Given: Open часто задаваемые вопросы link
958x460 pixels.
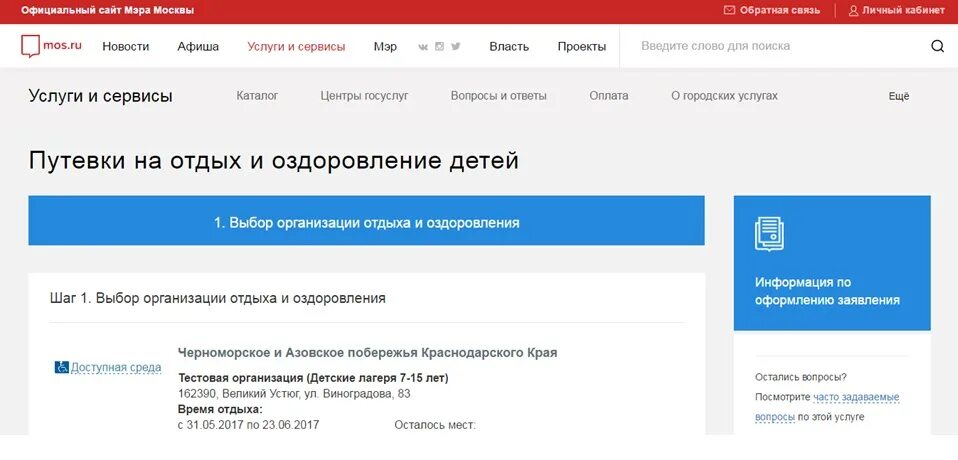Looking at the screenshot, I should (827, 407).
